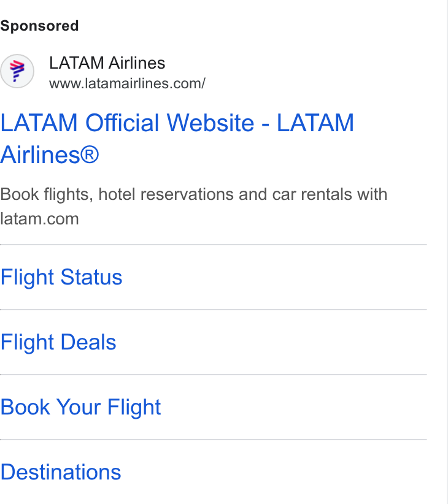Click the registered trademark symbol in headline
Image resolution: width=448 pixels, height=504 pixels.
pos(90,155)
